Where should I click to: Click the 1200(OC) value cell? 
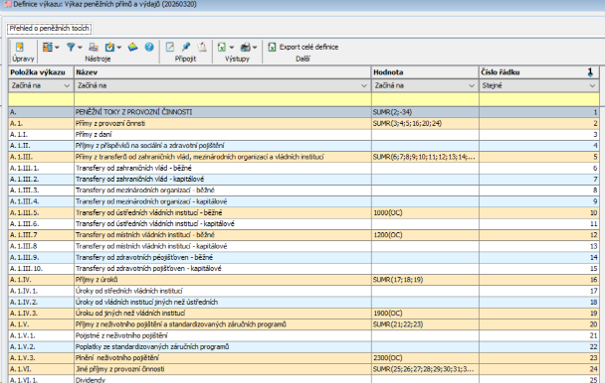click(425, 235)
